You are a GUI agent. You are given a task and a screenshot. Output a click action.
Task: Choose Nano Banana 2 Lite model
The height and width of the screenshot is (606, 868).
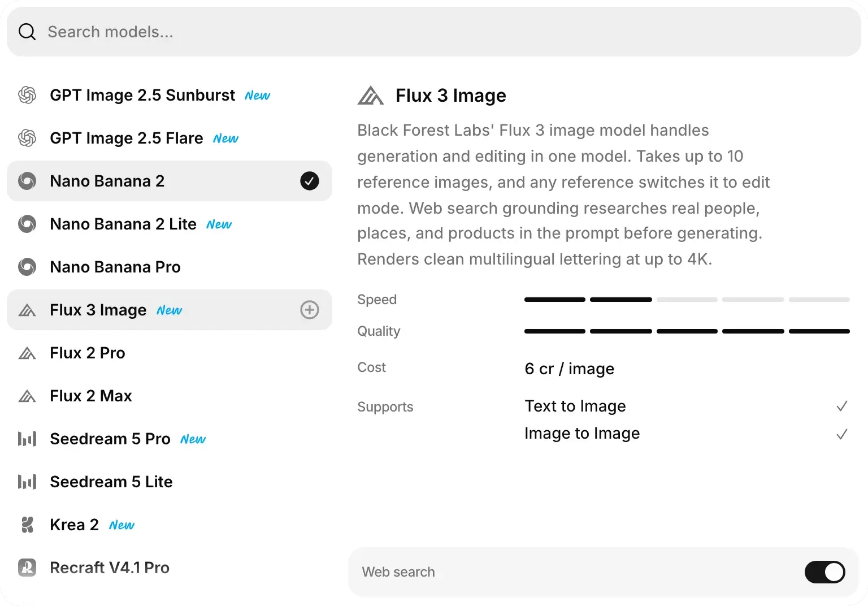pos(170,224)
